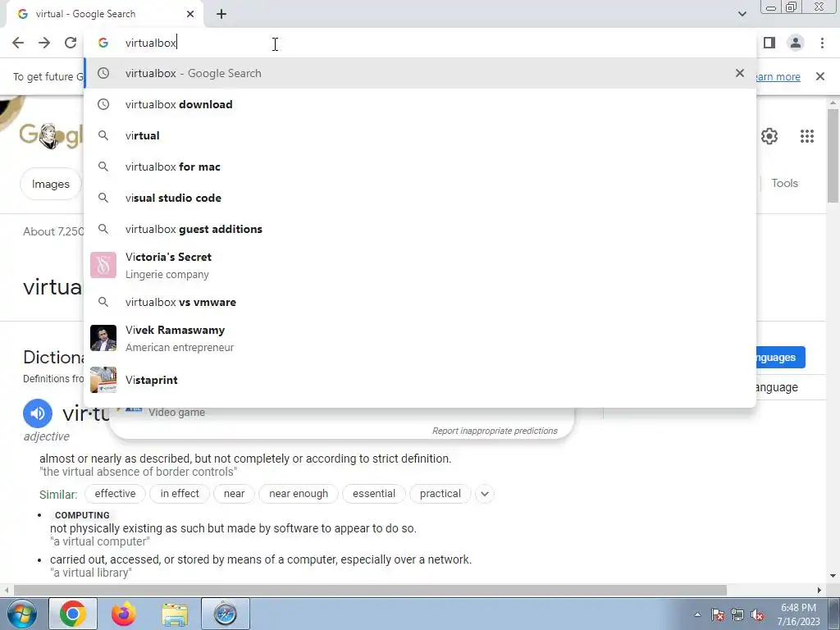840x630 pixels.
Task: Click the horizontal scrollbar right arrow
Action: (819, 590)
